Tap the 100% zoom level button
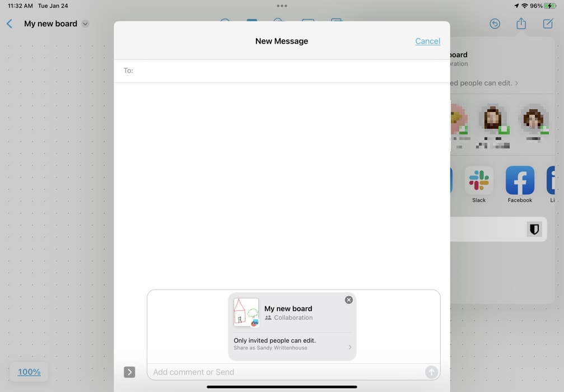564x392 pixels. [29, 371]
